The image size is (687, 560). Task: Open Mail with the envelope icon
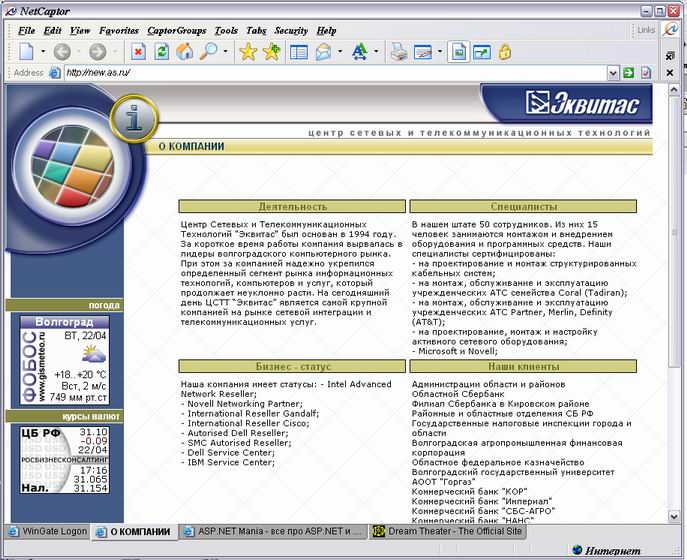pos(324,52)
